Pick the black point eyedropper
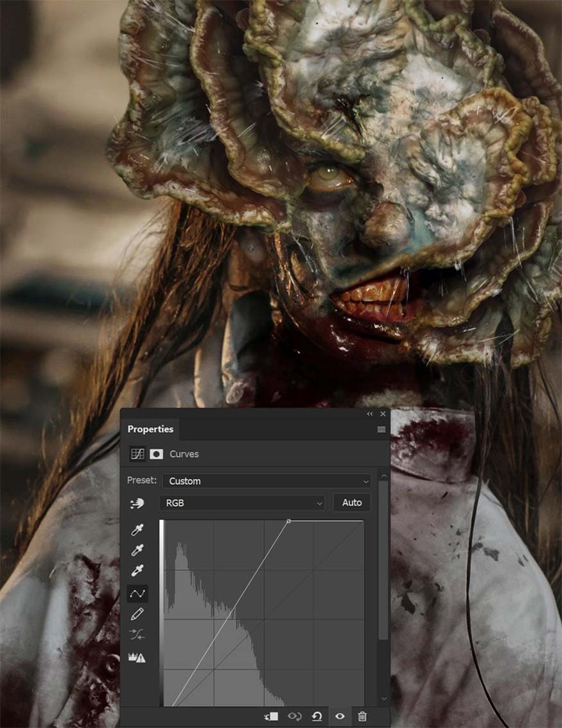Viewport: 562px width, 728px height. pyautogui.click(x=137, y=530)
